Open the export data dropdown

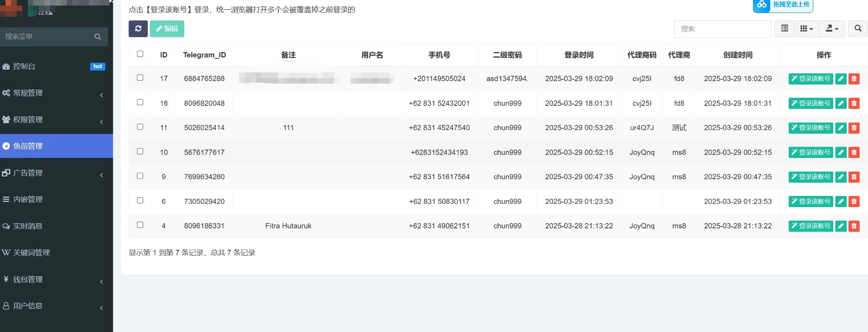click(x=832, y=29)
